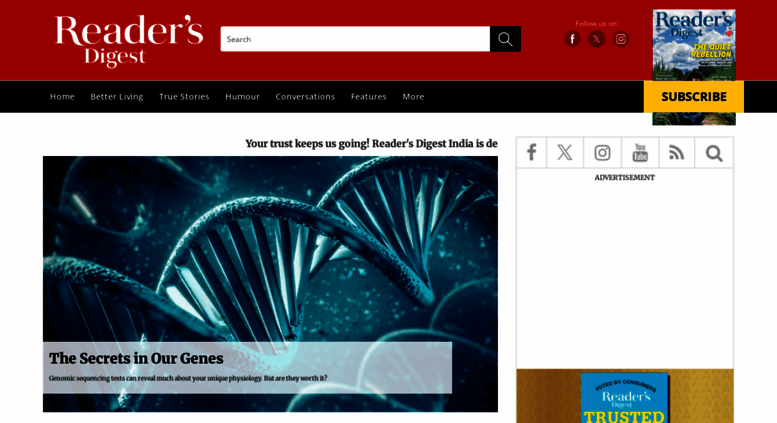Click the genomic sequencing tests subtitle text
Image resolution: width=777 pixels, height=423 pixels.
click(188, 378)
